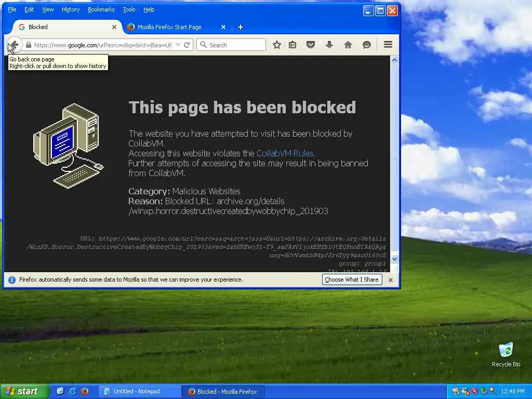Save page to Pocket
532x399 pixels.
(311, 45)
